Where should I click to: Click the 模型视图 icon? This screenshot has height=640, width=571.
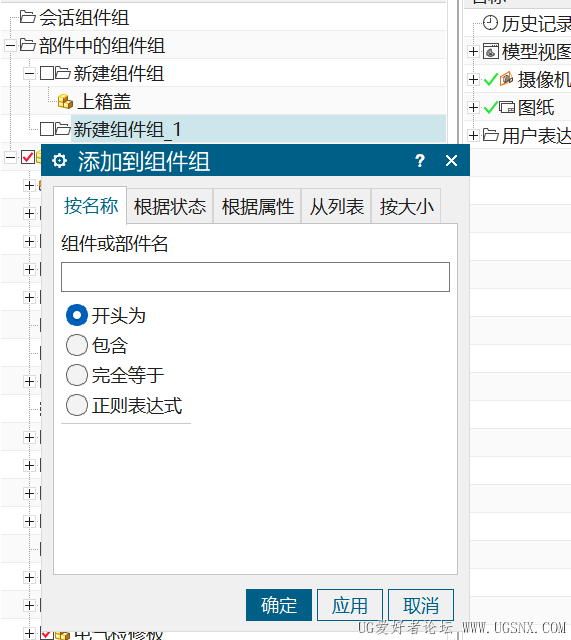491,51
